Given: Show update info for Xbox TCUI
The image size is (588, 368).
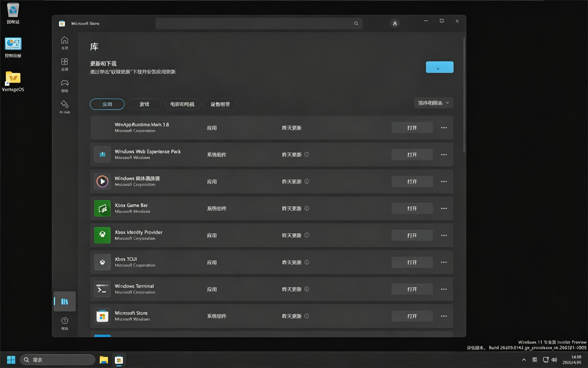Looking at the screenshot, I should [x=307, y=262].
